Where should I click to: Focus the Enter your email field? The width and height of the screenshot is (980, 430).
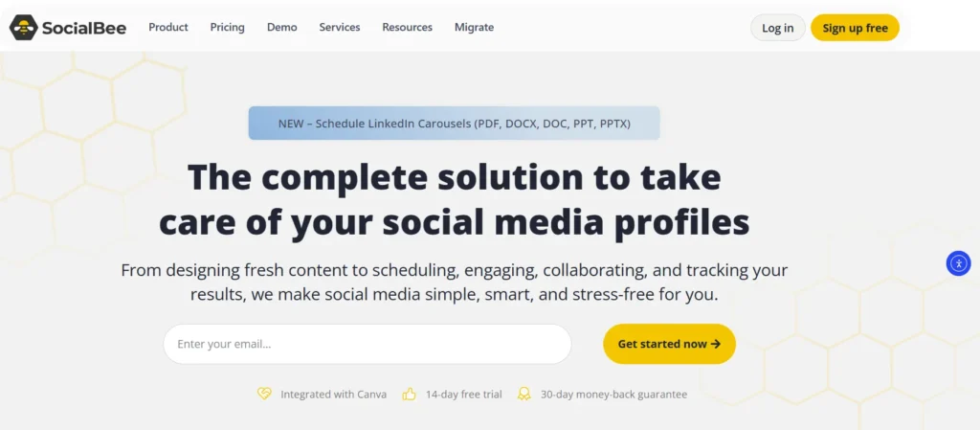click(367, 344)
